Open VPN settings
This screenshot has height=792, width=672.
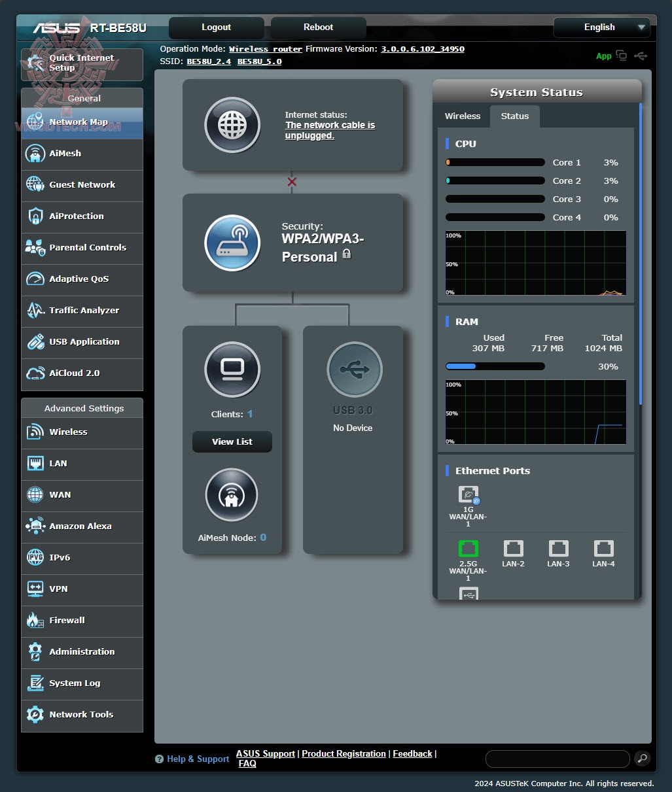click(82, 589)
